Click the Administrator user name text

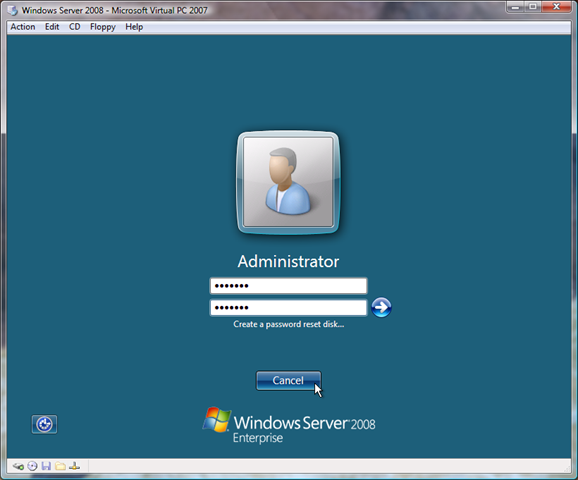(288, 261)
